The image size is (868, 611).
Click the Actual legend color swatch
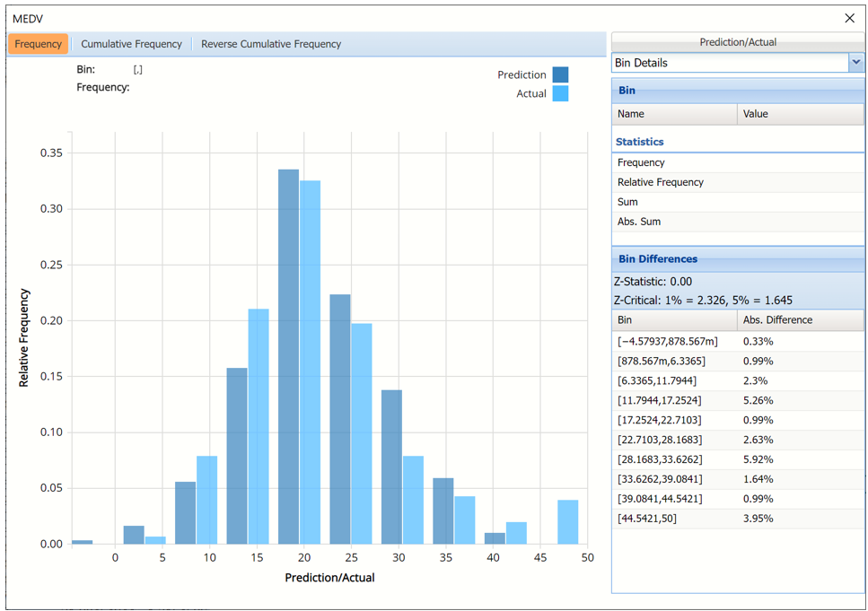click(560, 93)
